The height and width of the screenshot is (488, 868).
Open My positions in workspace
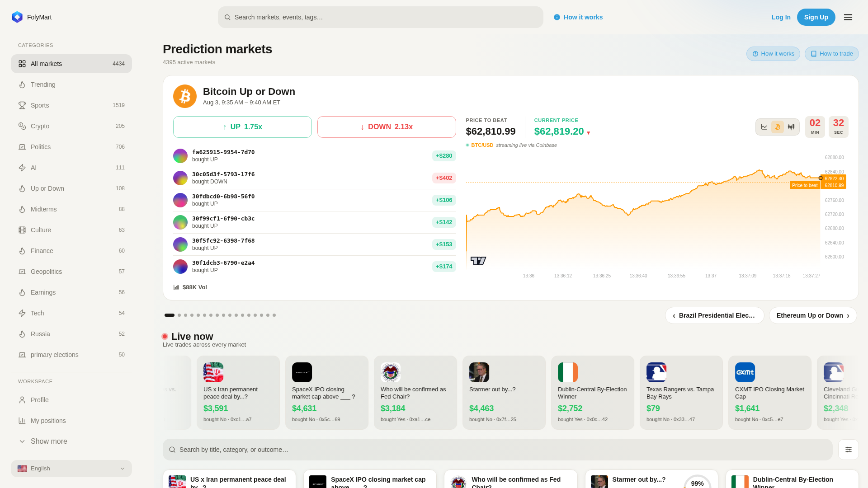click(x=71, y=421)
